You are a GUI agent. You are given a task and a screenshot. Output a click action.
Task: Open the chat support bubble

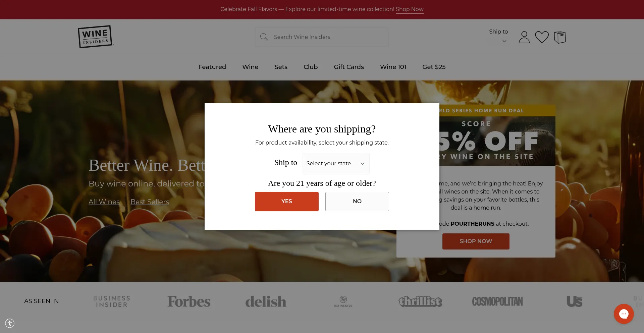(624, 314)
